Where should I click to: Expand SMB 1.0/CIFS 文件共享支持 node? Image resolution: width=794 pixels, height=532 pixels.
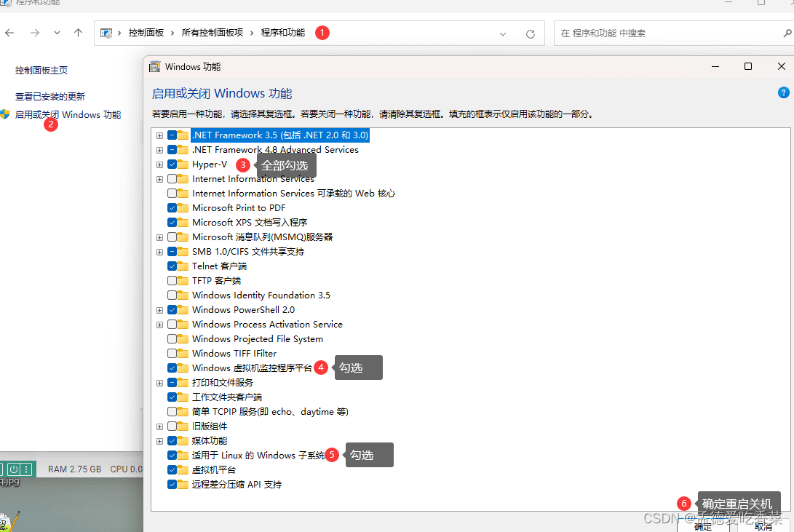(x=159, y=252)
